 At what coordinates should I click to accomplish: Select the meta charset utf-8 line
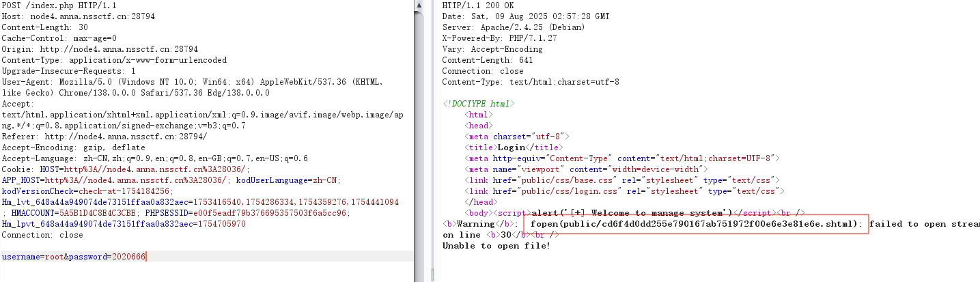pos(516,137)
